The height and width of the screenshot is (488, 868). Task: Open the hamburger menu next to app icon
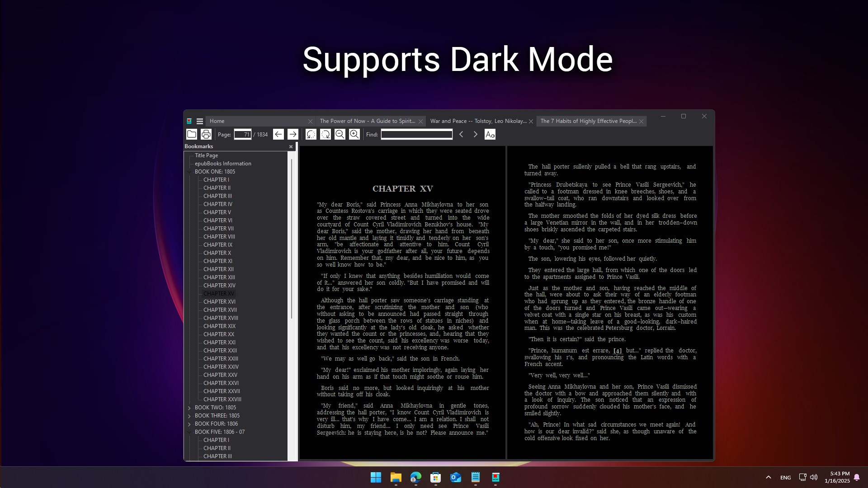199,121
